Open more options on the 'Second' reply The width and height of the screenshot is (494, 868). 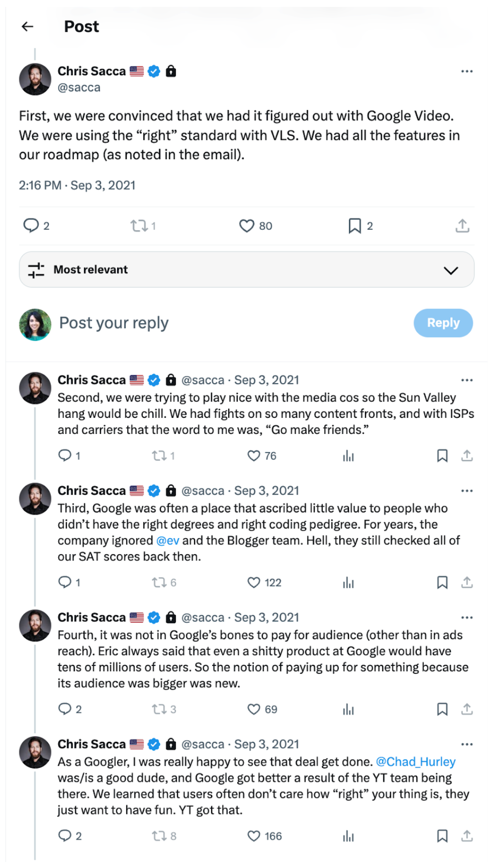(x=467, y=380)
